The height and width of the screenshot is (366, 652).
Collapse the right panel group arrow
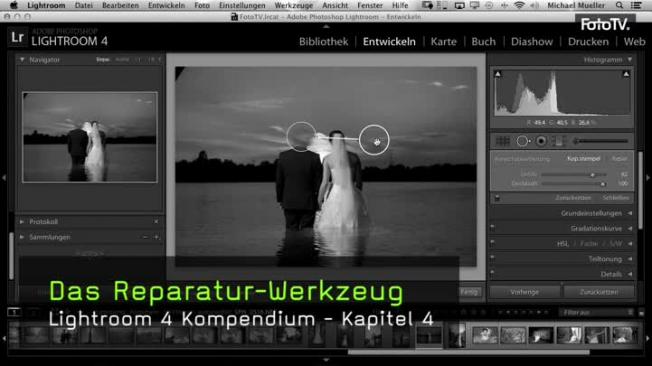[648, 178]
